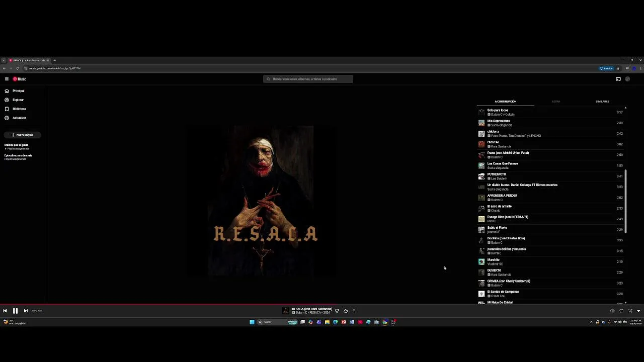Play 'chiclona' by Peso Pluma
The width and height of the screenshot is (644, 362).
551,134
